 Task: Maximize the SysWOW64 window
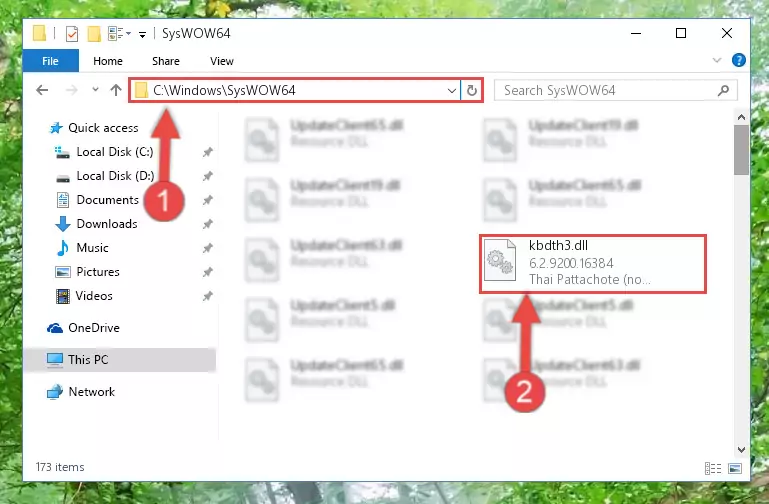click(x=681, y=33)
